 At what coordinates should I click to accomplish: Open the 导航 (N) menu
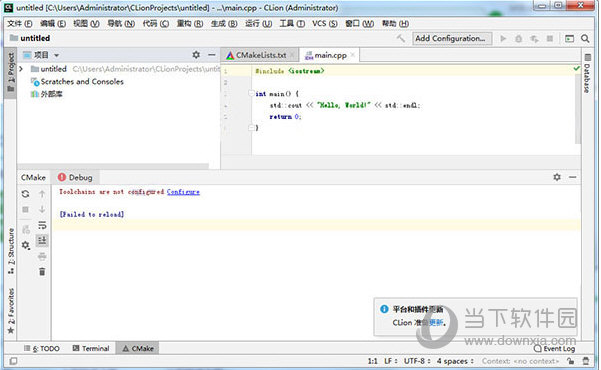(x=121, y=23)
